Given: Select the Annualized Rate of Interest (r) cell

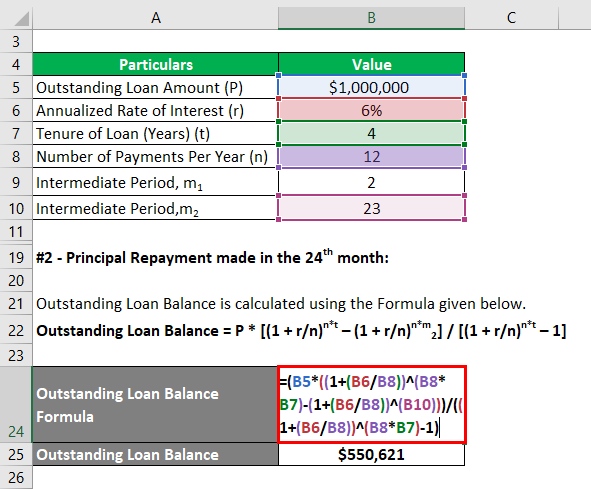Looking at the screenshot, I should (156, 110).
